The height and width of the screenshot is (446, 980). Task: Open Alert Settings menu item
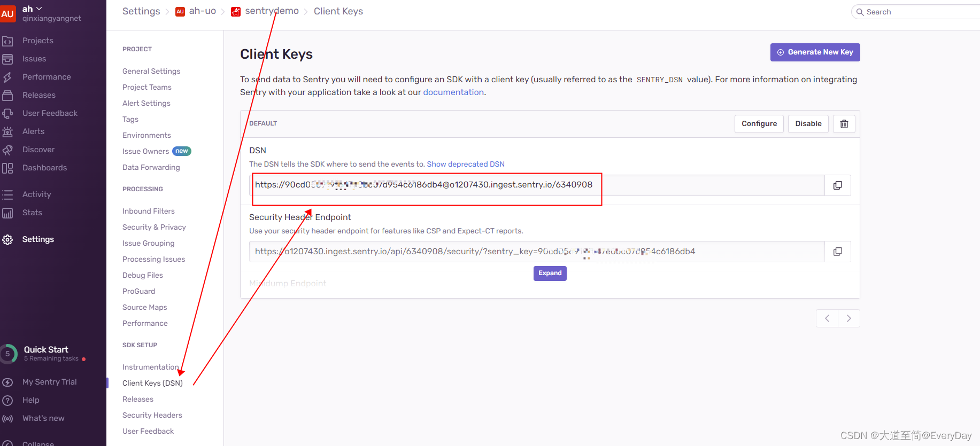tap(146, 103)
